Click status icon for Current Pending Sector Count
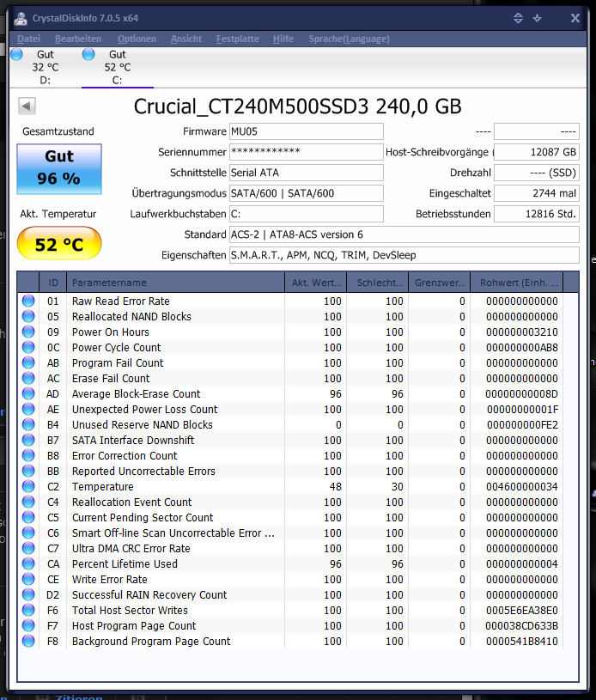Screen dimensions: 596x700 pos(28,517)
